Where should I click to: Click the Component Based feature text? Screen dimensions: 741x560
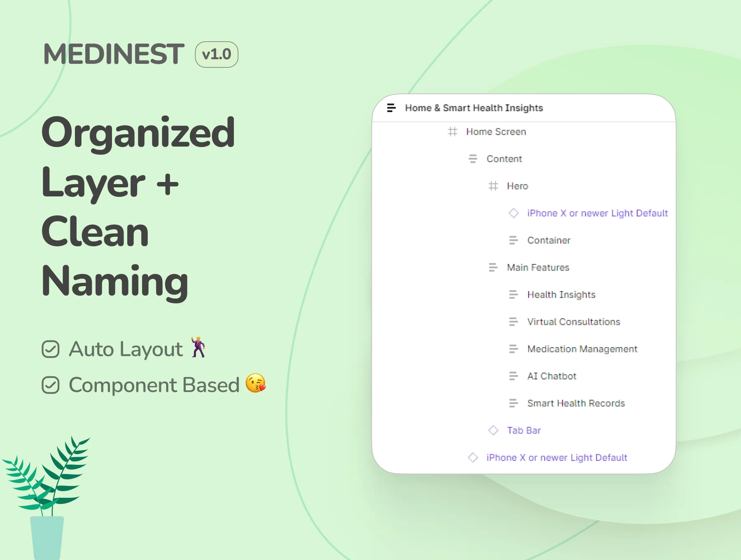click(154, 385)
